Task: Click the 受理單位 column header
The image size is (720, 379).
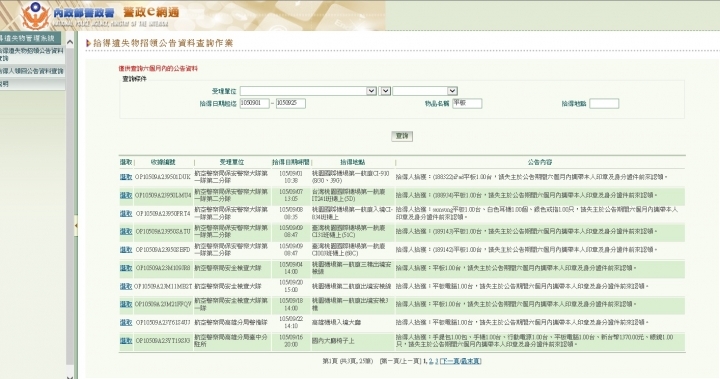Action: click(x=232, y=162)
